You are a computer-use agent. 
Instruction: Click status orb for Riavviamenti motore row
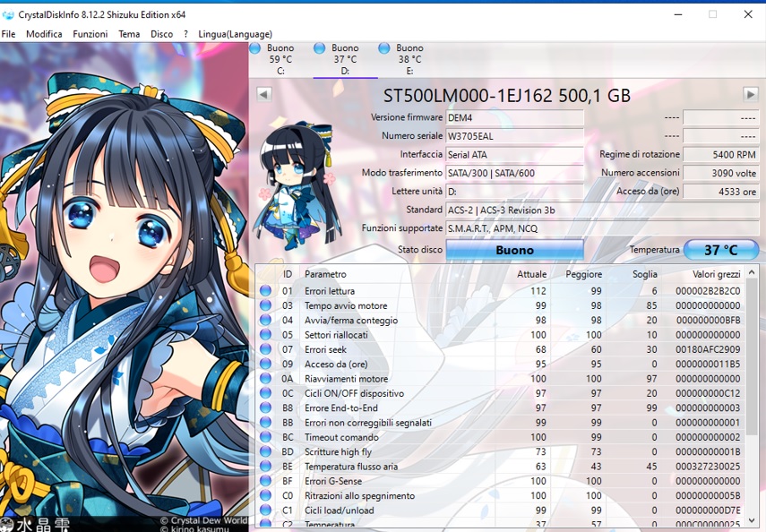tap(265, 379)
